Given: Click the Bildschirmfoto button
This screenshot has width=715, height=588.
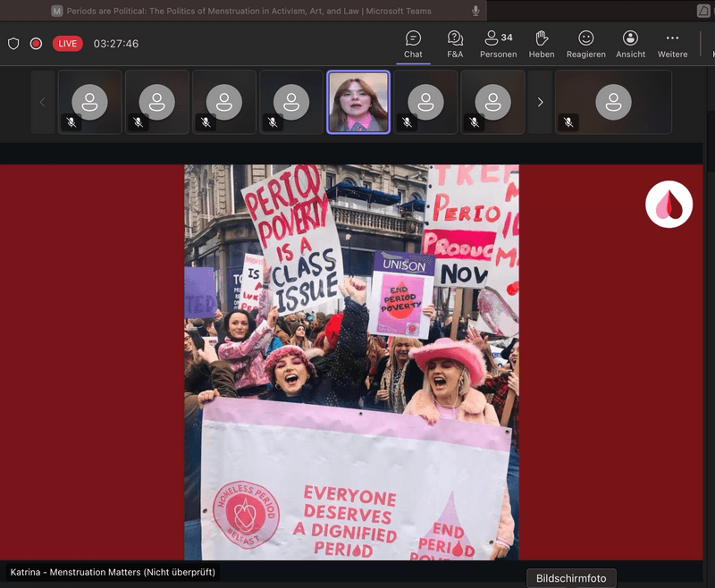Looking at the screenshot, I should (571, 578).
